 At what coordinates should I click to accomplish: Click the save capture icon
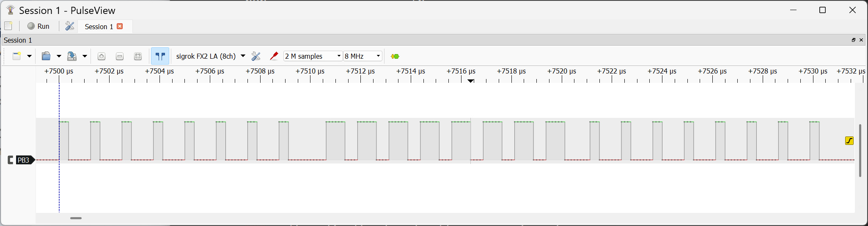click(72, 56)
